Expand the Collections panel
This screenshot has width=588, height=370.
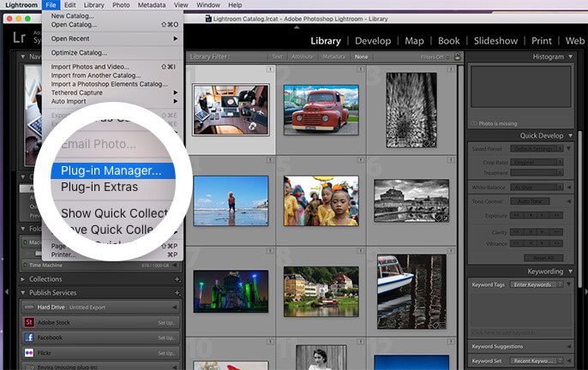(23, 279)
